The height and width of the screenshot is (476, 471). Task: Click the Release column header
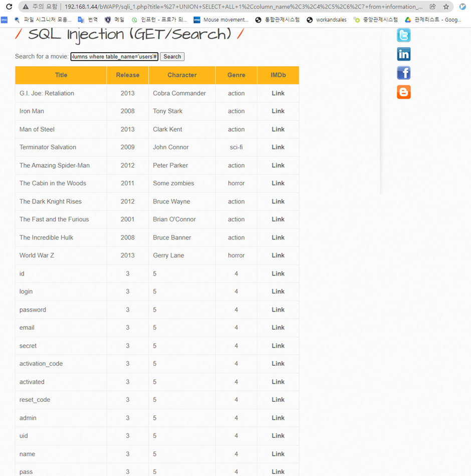click(128, 75)
